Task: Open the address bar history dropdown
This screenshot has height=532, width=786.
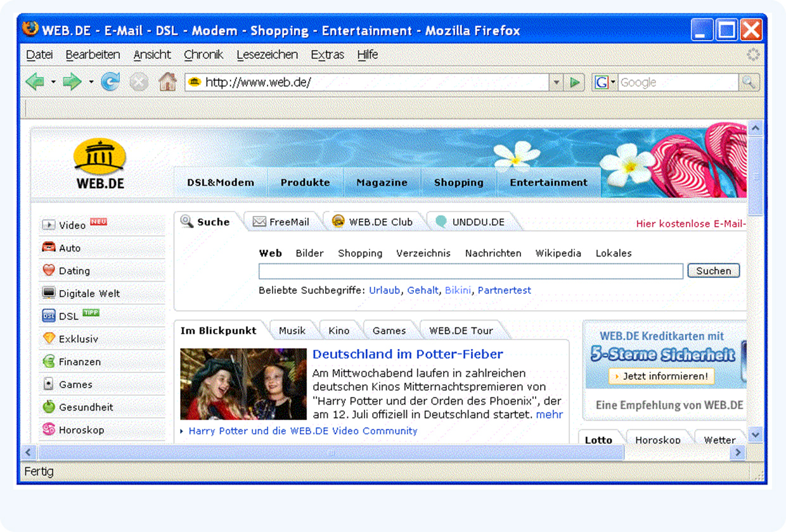Action: (557, 81)
